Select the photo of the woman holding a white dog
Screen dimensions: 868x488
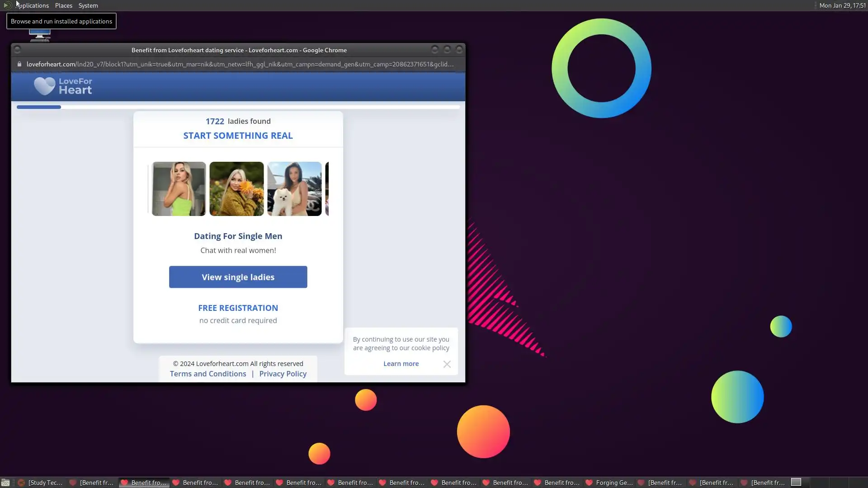click(x=294, y=189)
